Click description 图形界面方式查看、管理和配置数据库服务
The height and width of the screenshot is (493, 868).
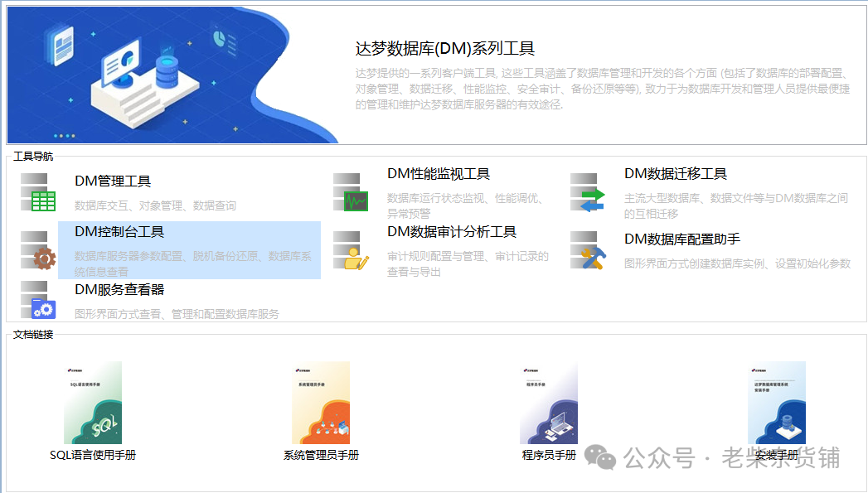click(177, 314)
